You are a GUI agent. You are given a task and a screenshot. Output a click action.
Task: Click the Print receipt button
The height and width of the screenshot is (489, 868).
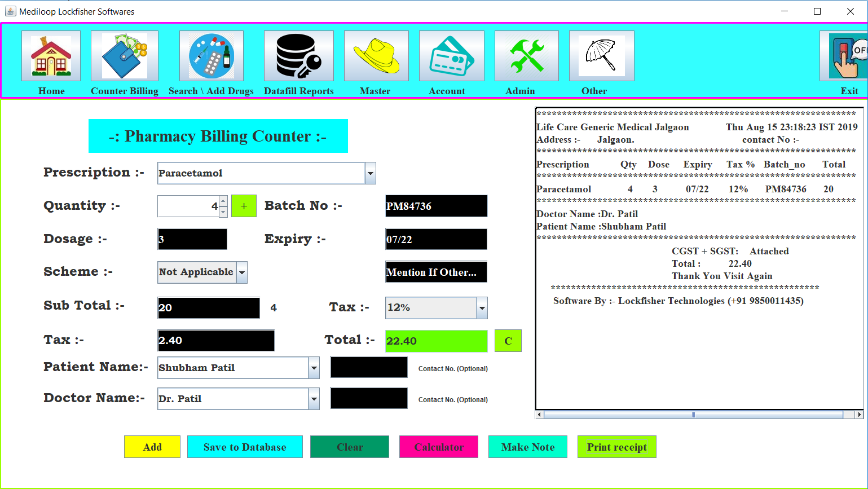click(x=616, y=447)
